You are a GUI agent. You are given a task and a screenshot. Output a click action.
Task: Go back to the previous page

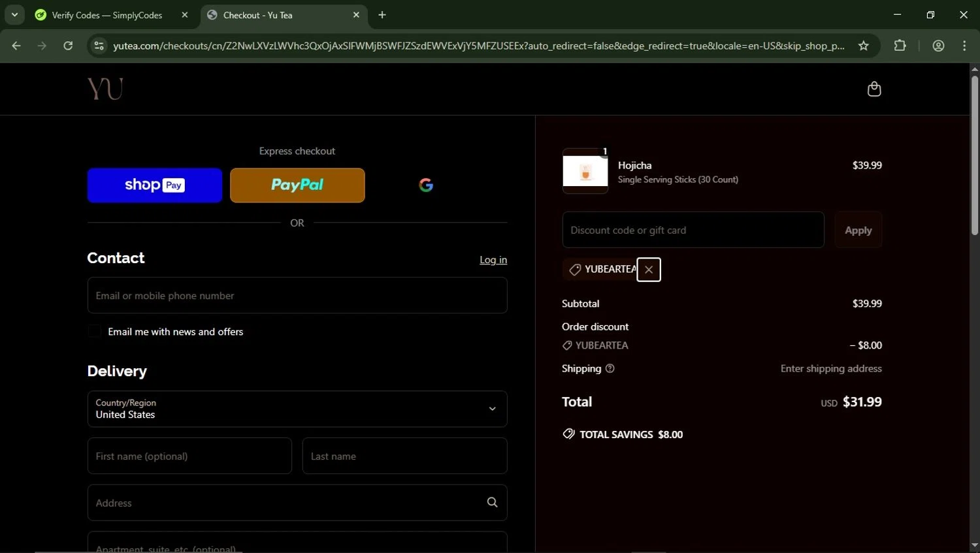(x=16, y=46)
